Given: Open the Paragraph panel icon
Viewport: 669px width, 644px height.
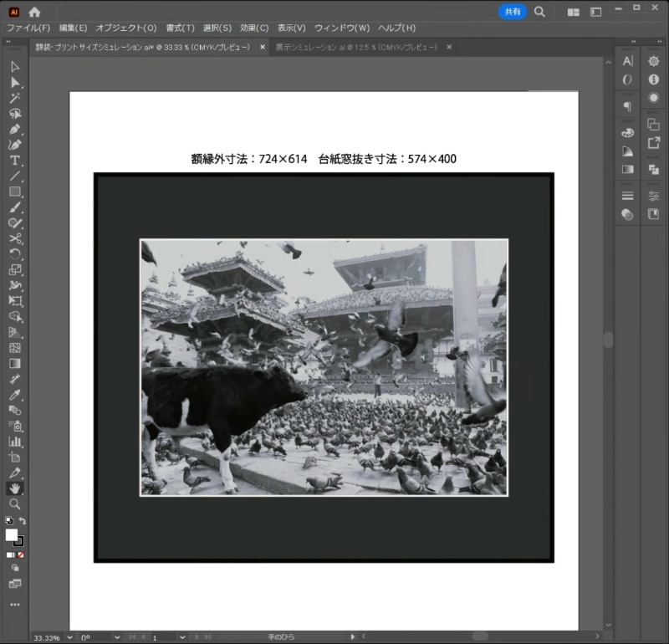Looking at the screenshot, I should (627, 106).
